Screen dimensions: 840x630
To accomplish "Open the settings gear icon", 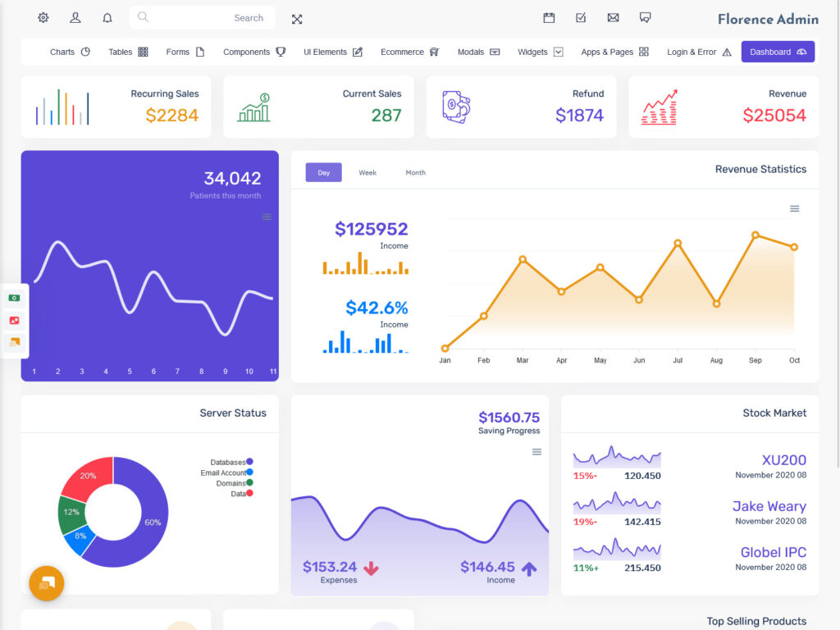I will coord(43,18).
